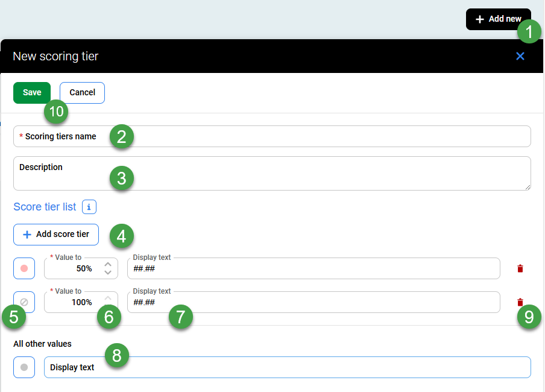Add a score tier to the list
The width and height of the screenshot is (545, 392).
(55, 235)
